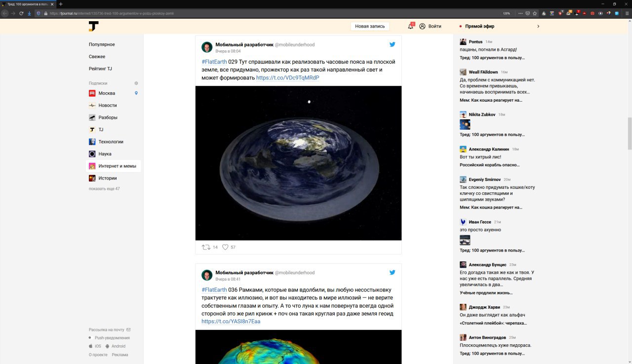The height and width of the screenshot is (364, 632).
Task: Click the TJournal logo in the header
Action: pyautogui.click(x=93, y=26)
